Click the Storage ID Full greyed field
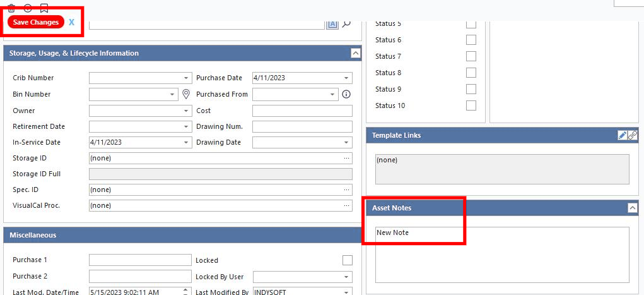This screenshot has height=295, width=644. (x=221, y=174)
